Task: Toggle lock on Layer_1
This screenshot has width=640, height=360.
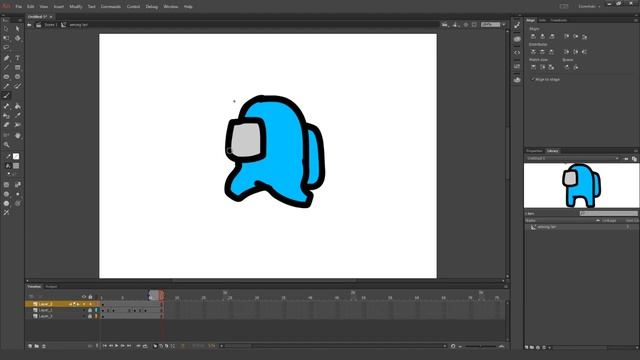Action: click(x=90, y=310)
